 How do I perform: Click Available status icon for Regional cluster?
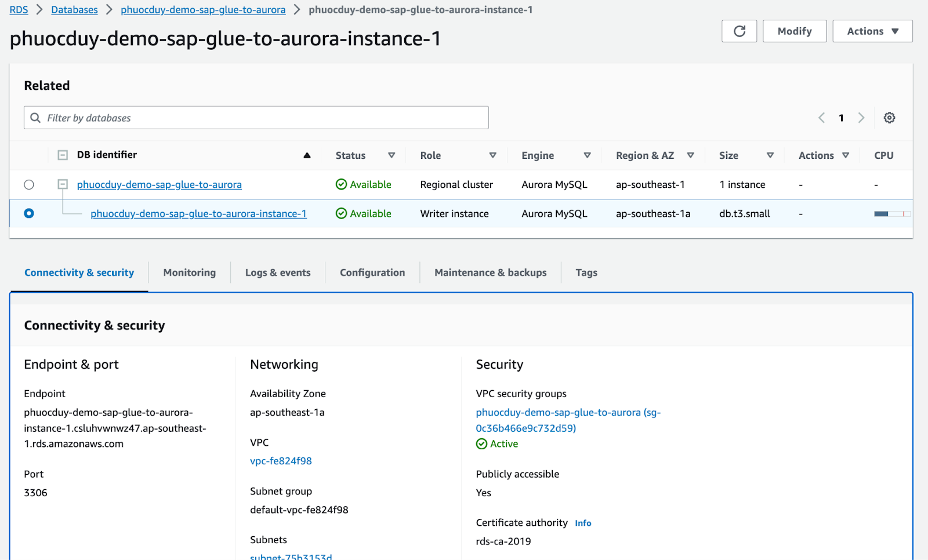(341, 184)
